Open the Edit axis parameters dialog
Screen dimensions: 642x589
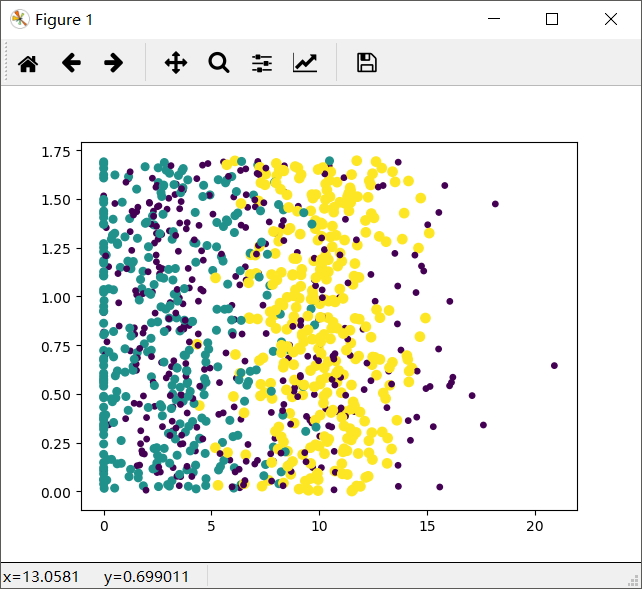tap(305, 63)
